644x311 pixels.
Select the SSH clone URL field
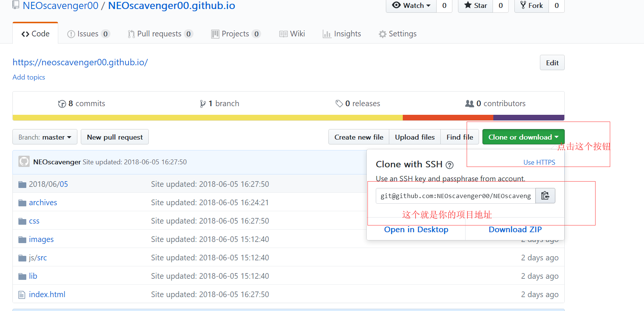coord(456,196)
